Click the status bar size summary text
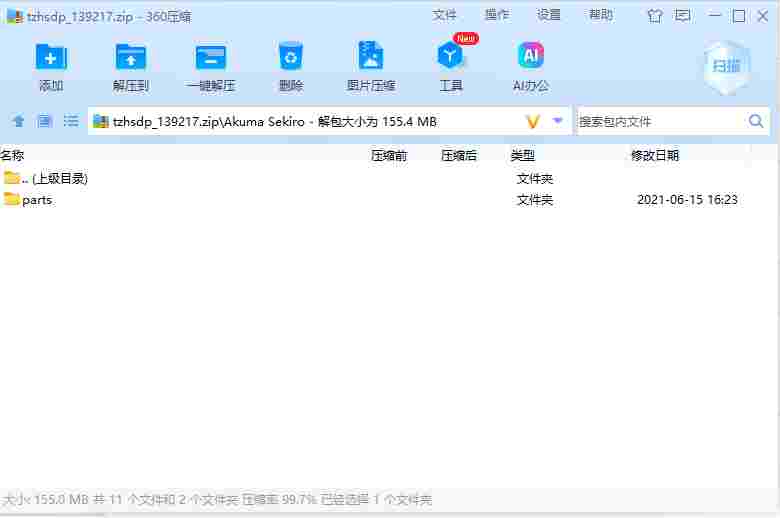 point(217,499)
